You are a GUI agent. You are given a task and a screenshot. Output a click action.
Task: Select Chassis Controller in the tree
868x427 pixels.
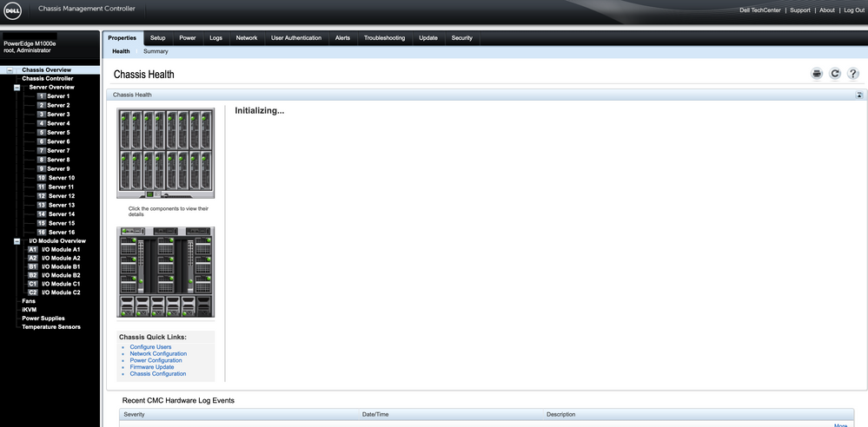pos(48,78)
